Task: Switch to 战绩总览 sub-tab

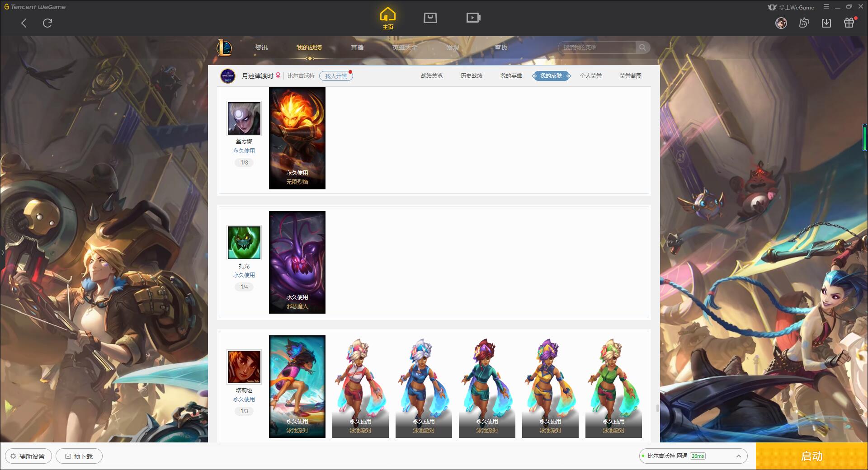Action: pos(432,76)
